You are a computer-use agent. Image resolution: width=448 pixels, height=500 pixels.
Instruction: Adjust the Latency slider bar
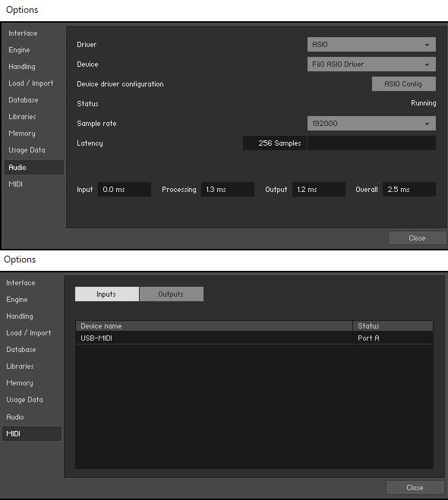(371, 143)
